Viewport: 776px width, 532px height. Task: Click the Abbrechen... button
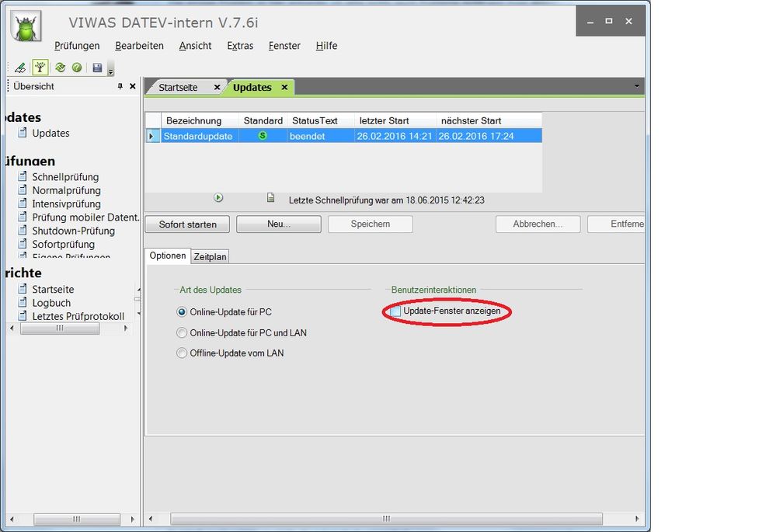tap(538, 224)
